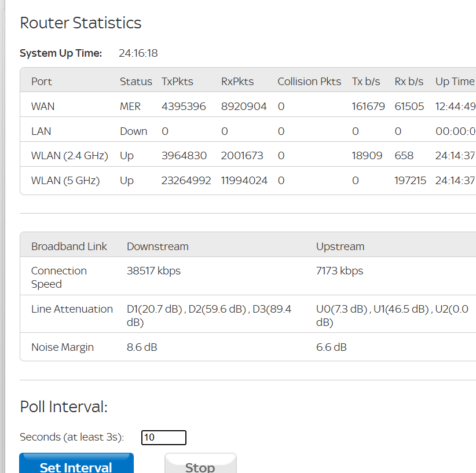This screenshot has width=476, height=473.
Task: Click the TxPkts column header
Action: pos(177,82)
